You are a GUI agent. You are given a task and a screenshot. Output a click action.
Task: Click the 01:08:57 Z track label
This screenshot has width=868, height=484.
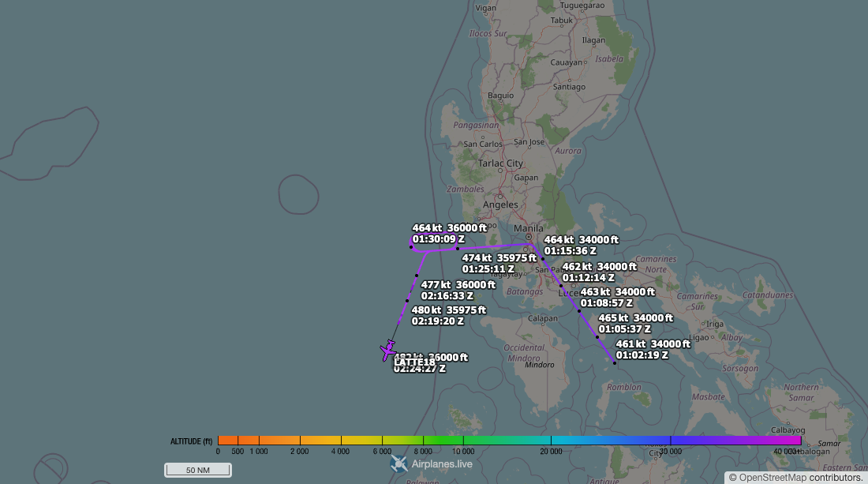(606, 303)
